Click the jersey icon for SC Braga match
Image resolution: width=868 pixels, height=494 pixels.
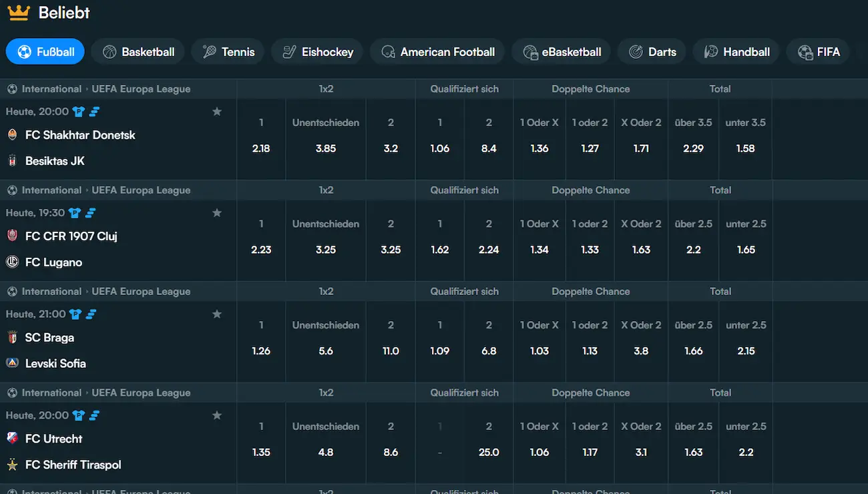pyautogui.click(x=75, y=314)
